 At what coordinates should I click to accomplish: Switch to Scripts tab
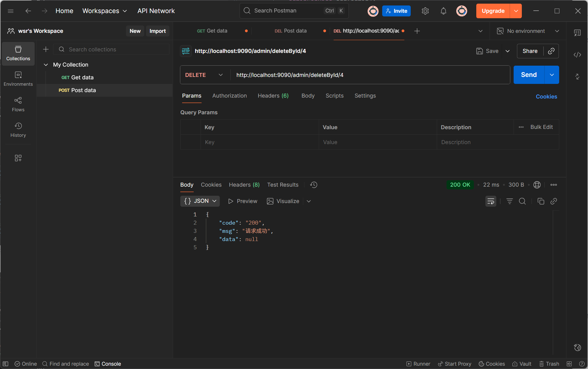[335, 96]
